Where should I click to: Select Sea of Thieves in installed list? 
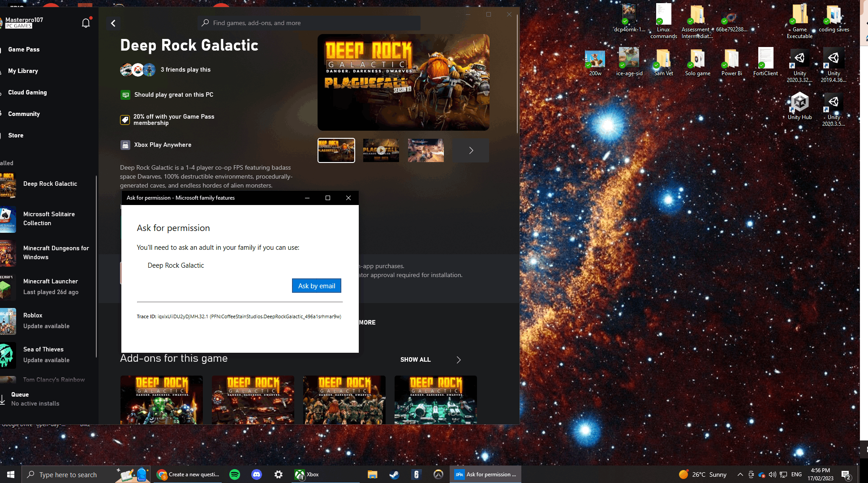pyautogui.click(x=47, y=355)
